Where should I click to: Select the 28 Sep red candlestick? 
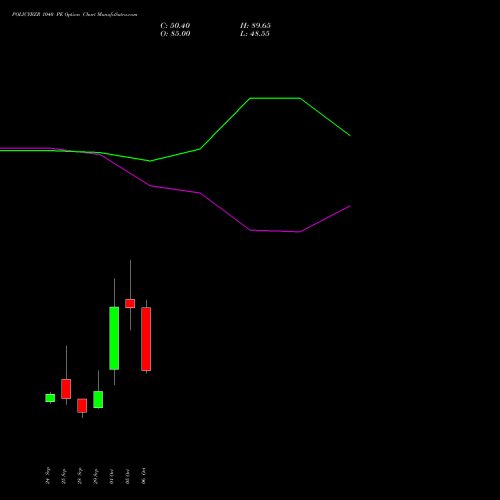[x=82, y=406]
